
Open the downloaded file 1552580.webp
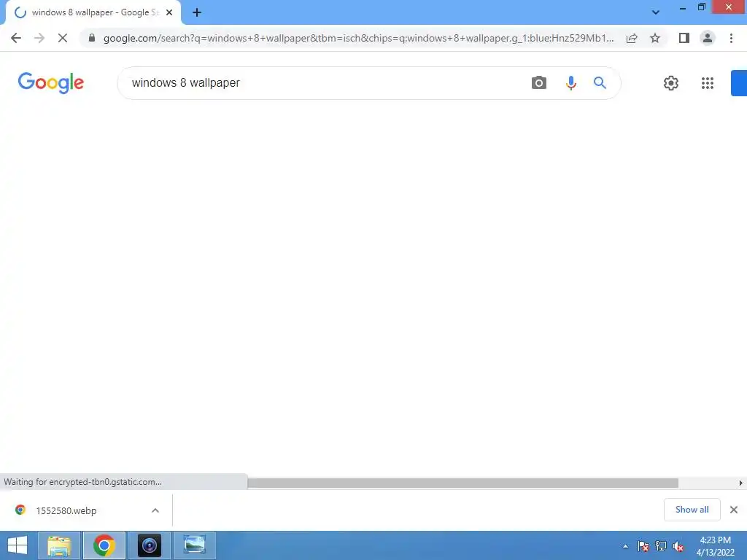tap(66, 510)
